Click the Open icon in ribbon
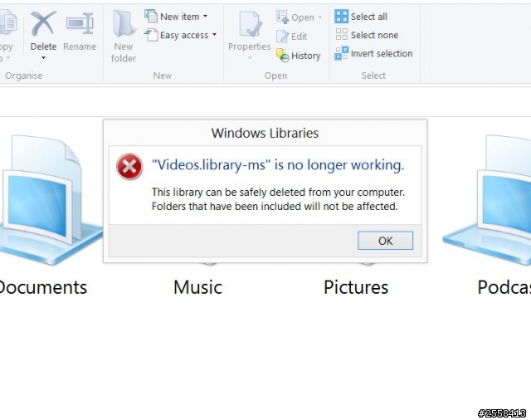 tap(282, 17)
